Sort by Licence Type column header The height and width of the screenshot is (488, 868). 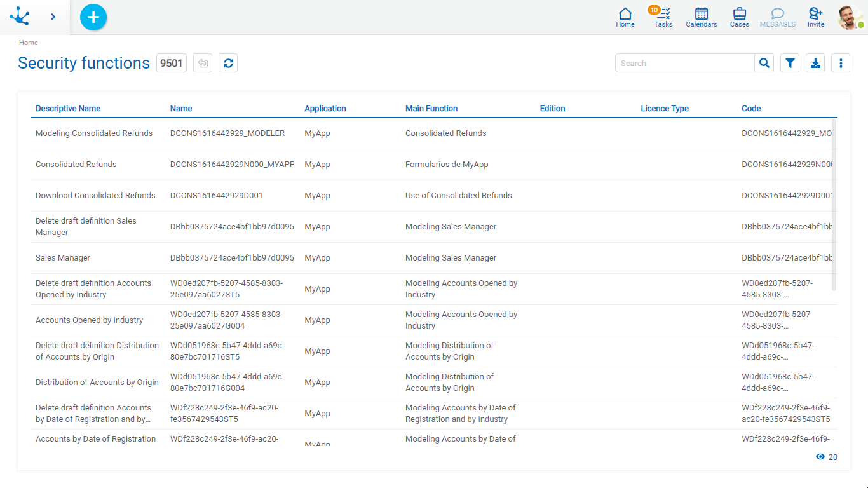point(665,109)
